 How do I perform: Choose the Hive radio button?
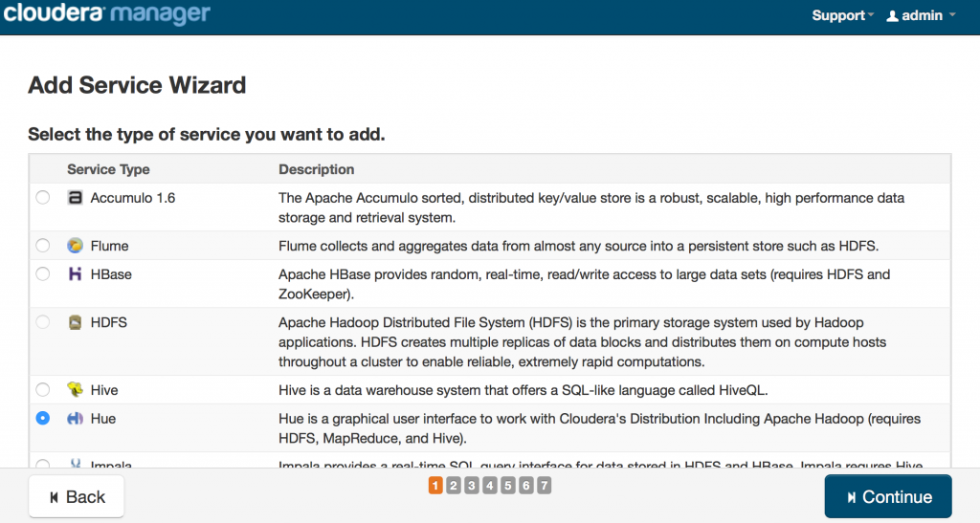43,390
